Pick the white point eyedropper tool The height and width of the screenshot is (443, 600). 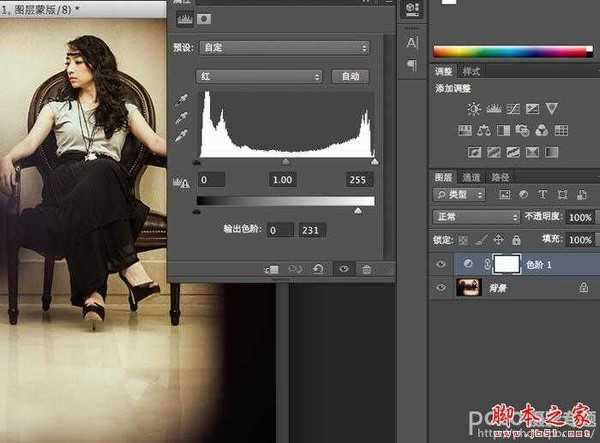pos(182,134)
